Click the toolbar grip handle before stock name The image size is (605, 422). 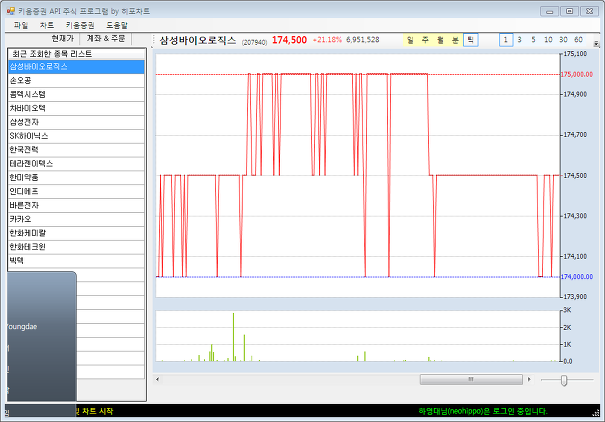coord(154,40)
